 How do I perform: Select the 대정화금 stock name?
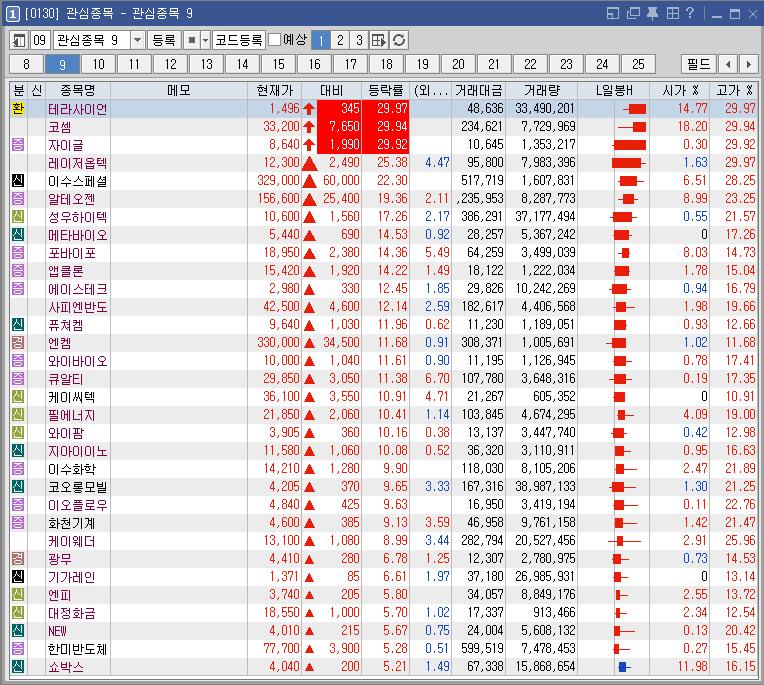tap(72, 613)
